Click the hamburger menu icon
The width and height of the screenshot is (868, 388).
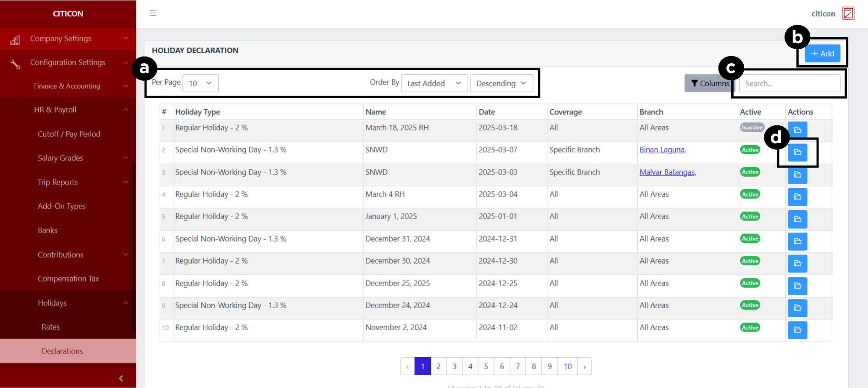click(153, 13)
